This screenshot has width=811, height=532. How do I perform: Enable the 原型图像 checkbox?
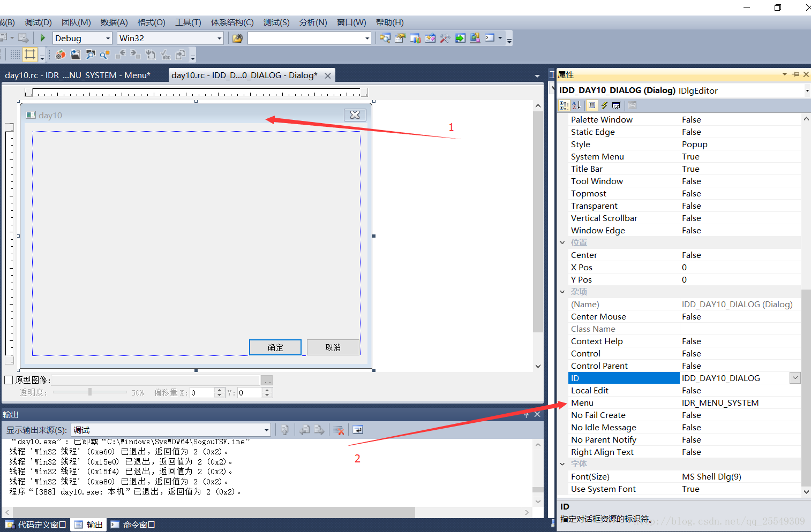click(x=9, y=380)
